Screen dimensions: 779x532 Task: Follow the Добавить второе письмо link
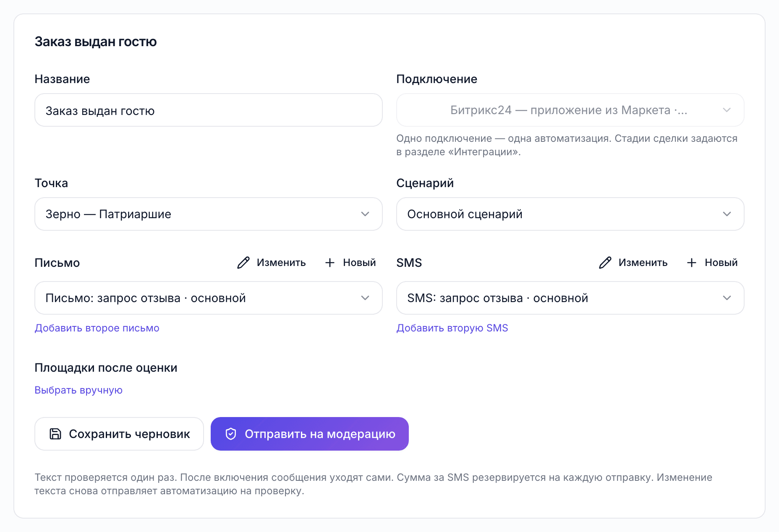pos(97,328)
